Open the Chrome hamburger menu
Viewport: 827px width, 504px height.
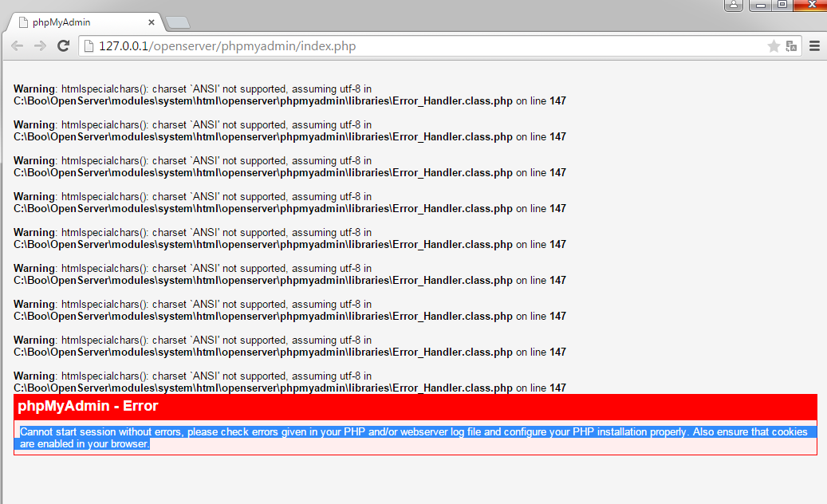pos(814,46)
